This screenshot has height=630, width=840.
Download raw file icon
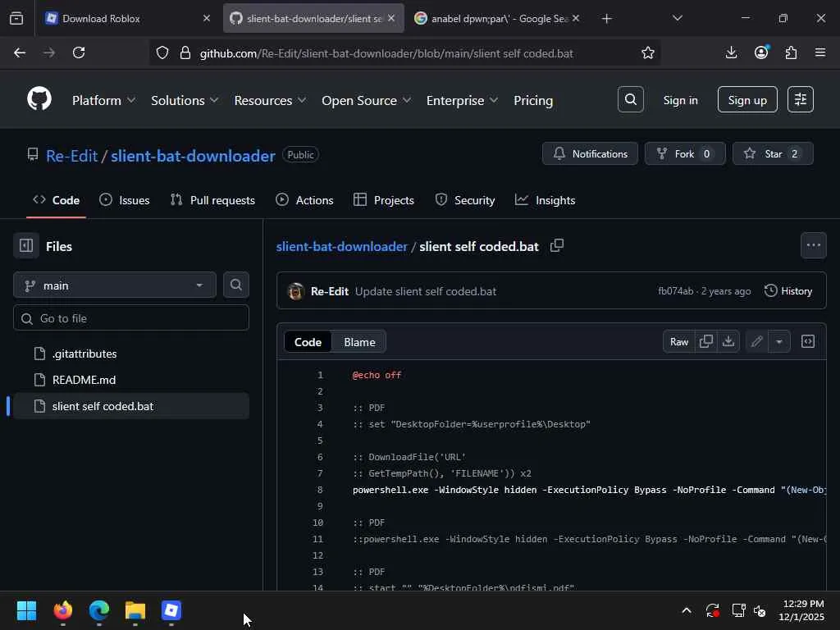(728, 341)
